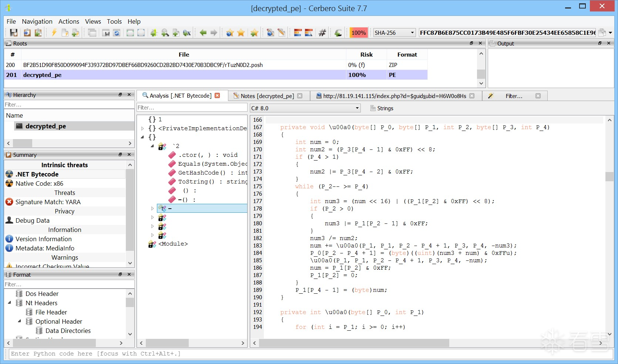Image resolution: width=618 pixels, height=364 pixels.
Task: Click the Save floppy disk toolbar icon
Action: pos(14,33)
